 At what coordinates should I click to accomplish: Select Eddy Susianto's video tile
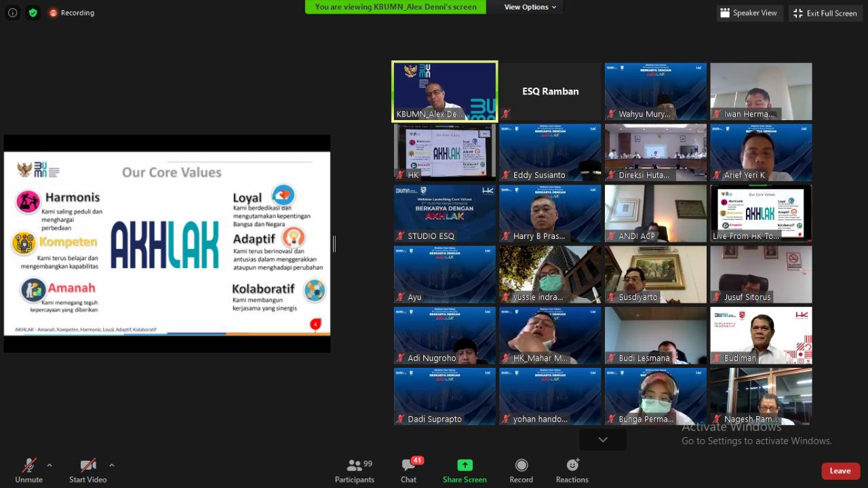tap(550, 153)
